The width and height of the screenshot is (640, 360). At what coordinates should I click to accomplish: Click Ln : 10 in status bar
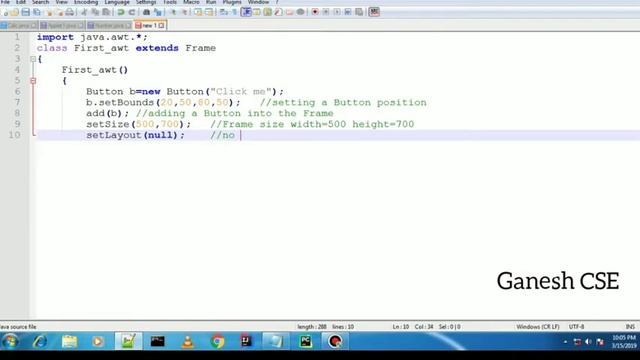coord(400,327)
